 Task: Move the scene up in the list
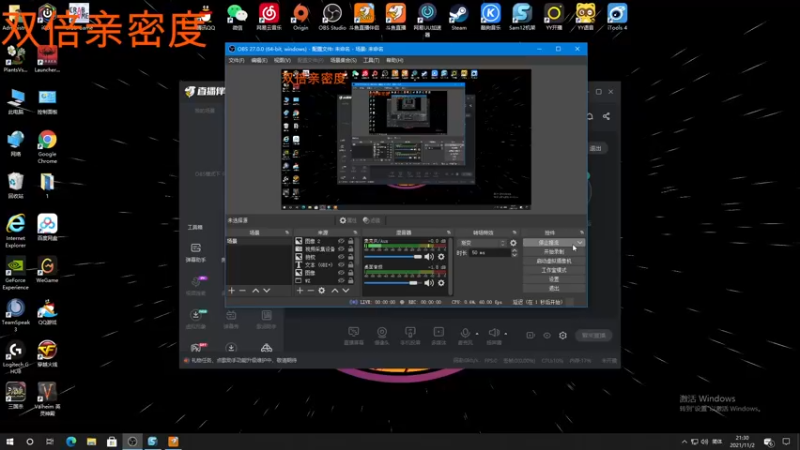(256, 290)
